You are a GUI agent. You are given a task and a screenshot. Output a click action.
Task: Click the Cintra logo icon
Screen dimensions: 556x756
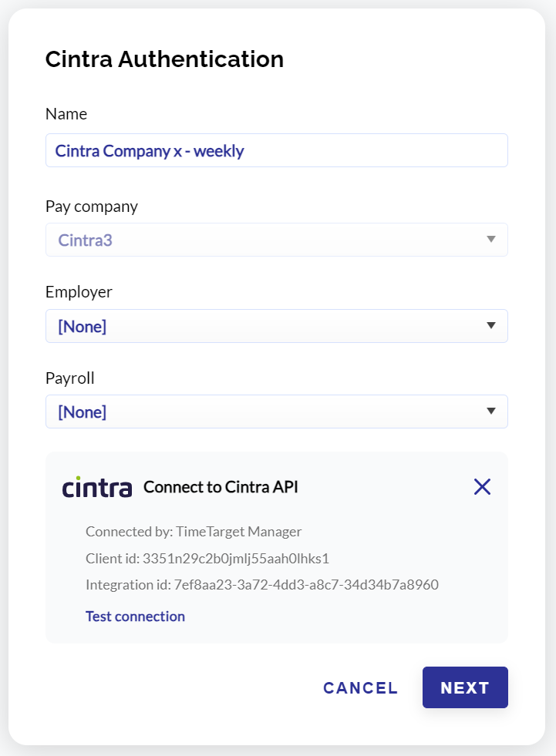pyautogui.click(x=97, y=487)
